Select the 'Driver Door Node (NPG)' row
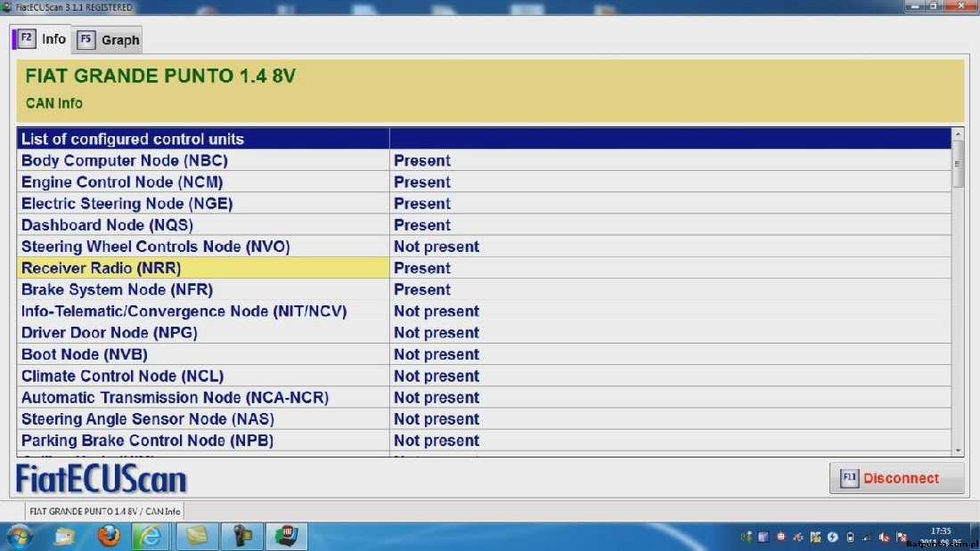 (x=202, y=333)
